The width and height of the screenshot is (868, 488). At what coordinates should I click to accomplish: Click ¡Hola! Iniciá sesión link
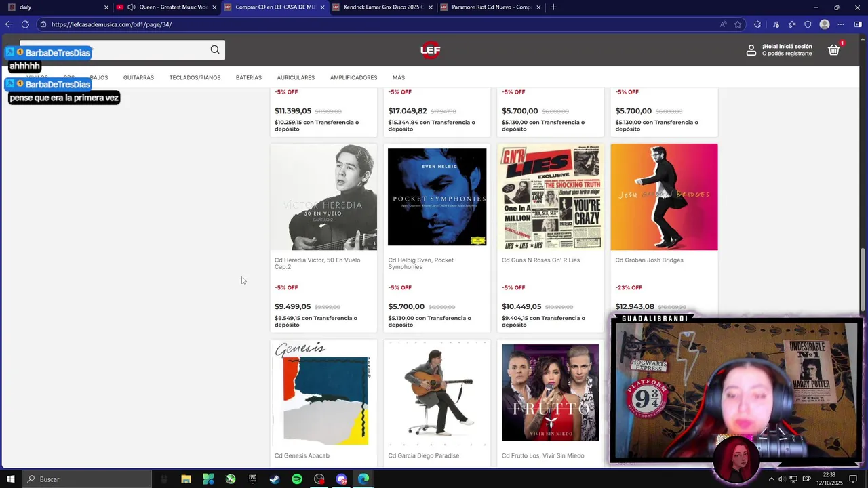(x=787, y=47)
